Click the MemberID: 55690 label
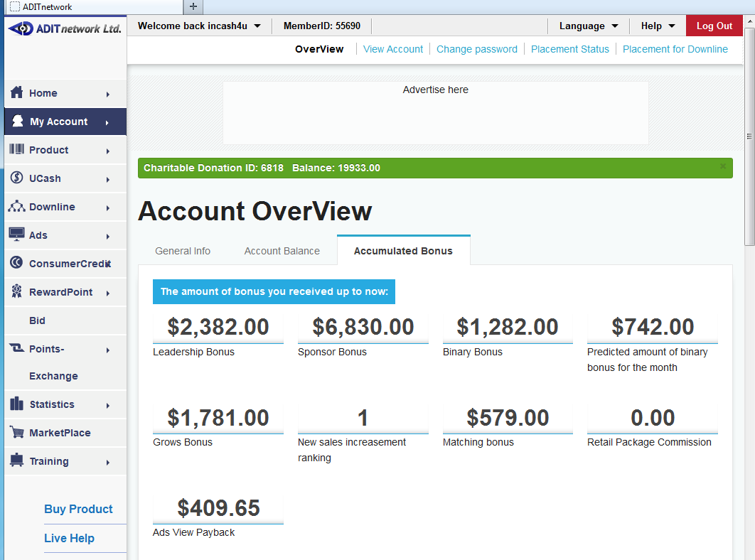 321,26
